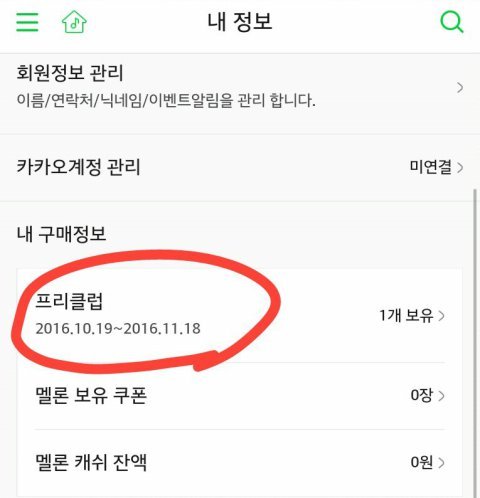Open 카카오계정 관리 menu item
480x498 pixels.
[x=240, y=168]
